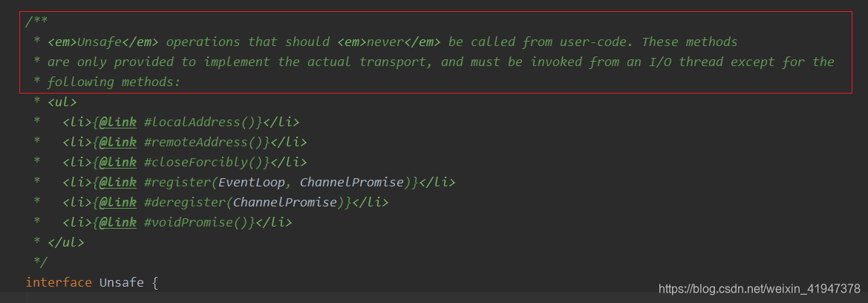
Task: Click the 'following methods:' comment text
Action: 114,82
